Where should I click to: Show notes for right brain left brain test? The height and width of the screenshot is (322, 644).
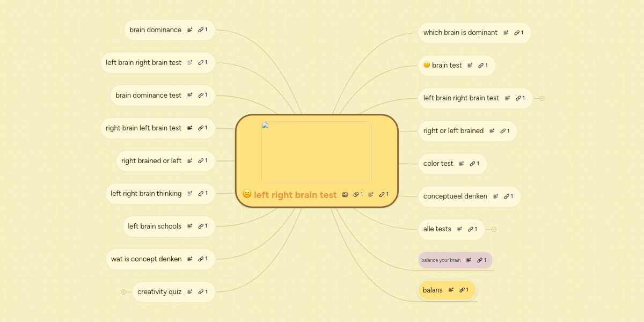[x=190, y=128]
